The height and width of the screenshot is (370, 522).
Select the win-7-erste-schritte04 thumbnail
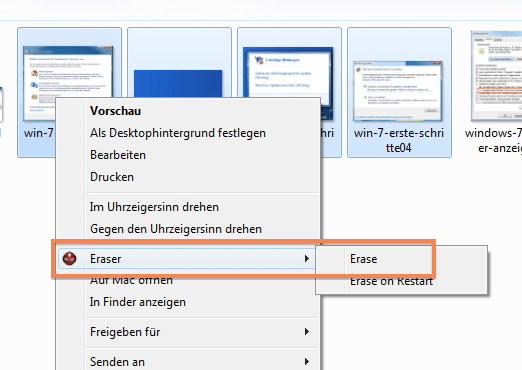click(x=398, y=91)
